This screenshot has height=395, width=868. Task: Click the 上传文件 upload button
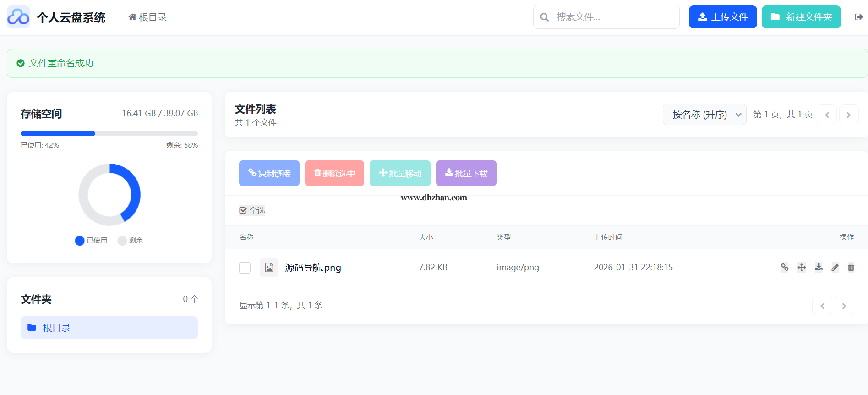coord(722,17)
